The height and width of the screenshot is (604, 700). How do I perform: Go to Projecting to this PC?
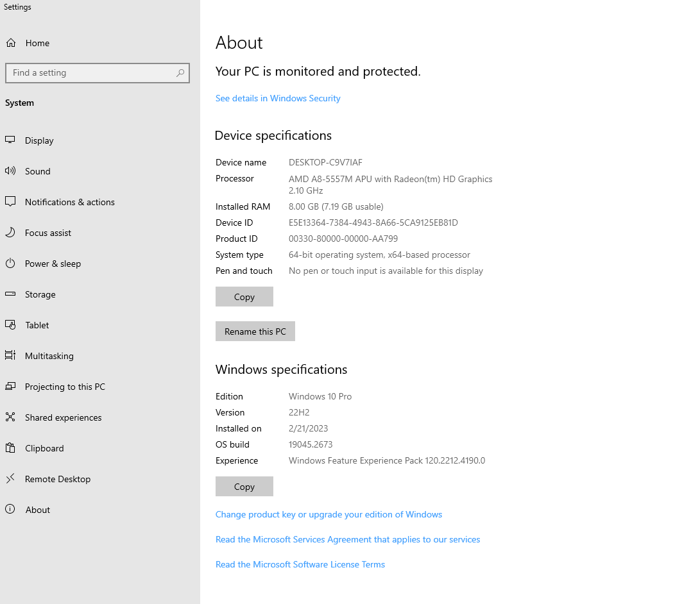65,387
